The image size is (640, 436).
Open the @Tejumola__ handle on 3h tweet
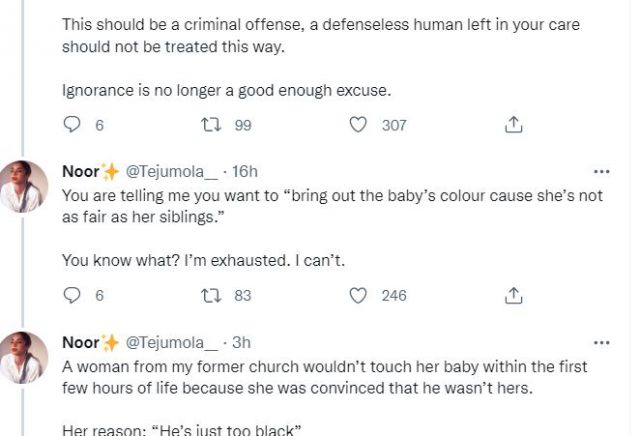coord(170,343)
